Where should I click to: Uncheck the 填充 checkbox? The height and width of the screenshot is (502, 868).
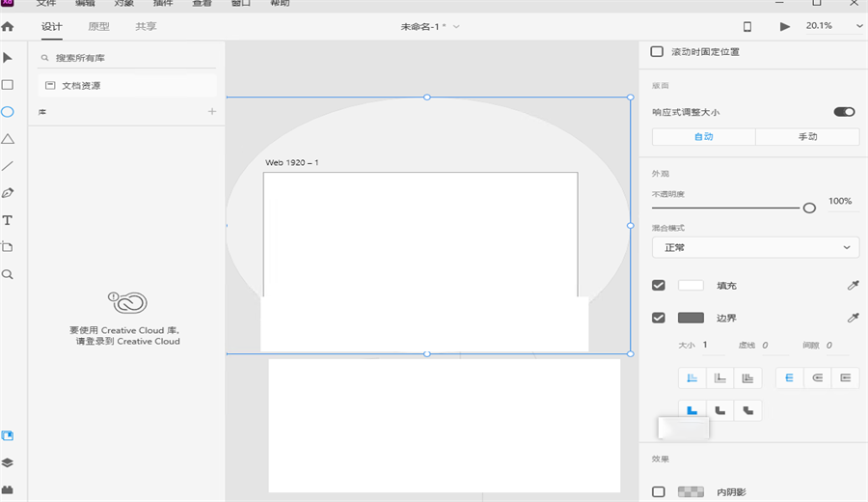[658, 286]
